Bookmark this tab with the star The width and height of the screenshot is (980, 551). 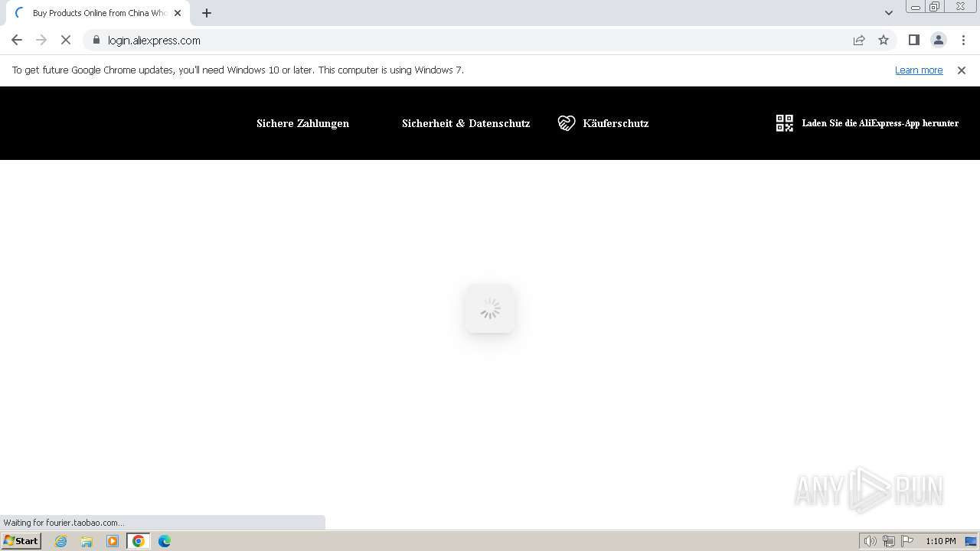884,40
